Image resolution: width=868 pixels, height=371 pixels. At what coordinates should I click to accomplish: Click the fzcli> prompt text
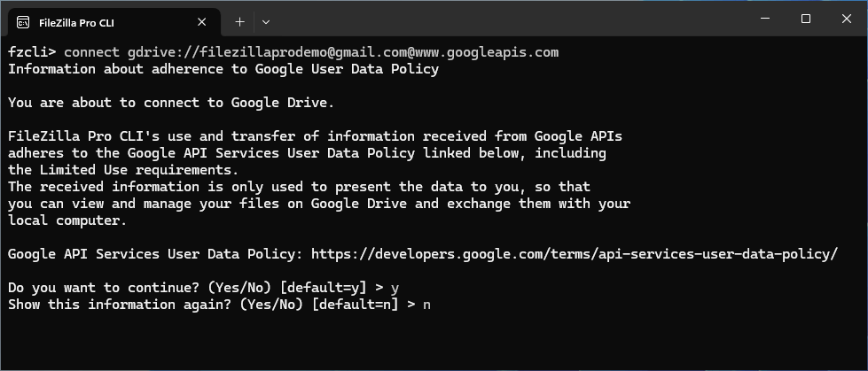pyautogui.click(x=32, y=52)
